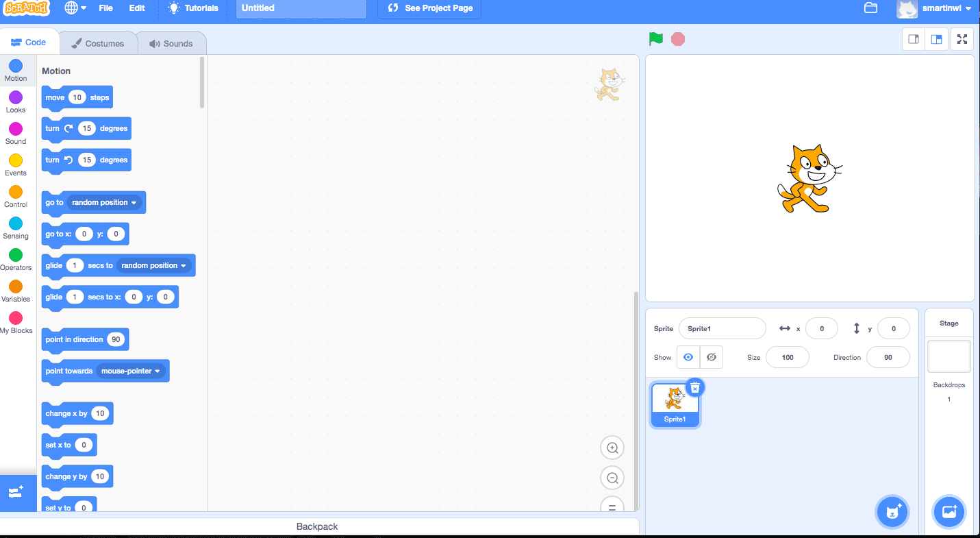Click the Scratch logo

point(27,8)
